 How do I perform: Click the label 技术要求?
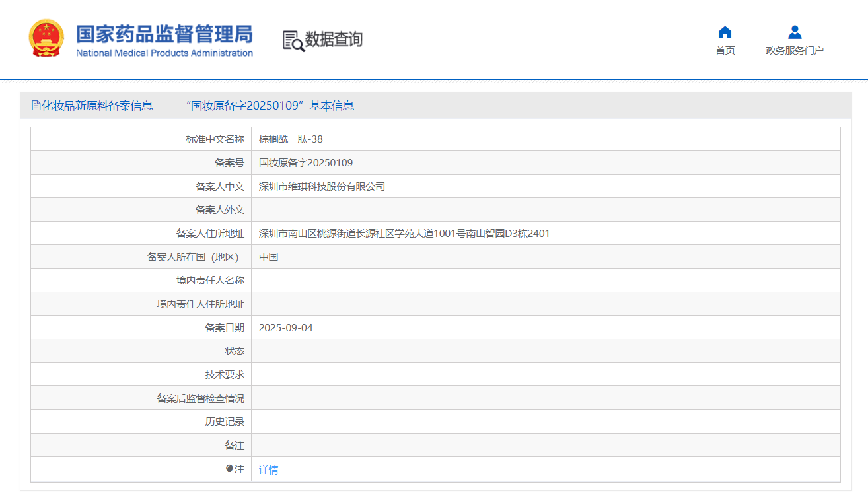point(225,375)
